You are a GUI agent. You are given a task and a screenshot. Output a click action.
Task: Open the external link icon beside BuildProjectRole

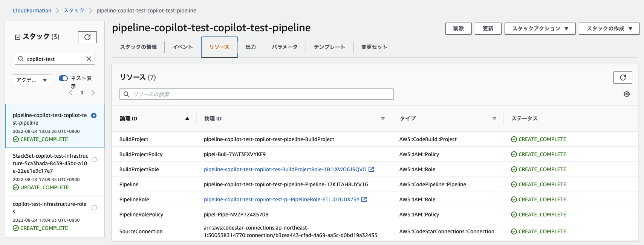[371, 169]
